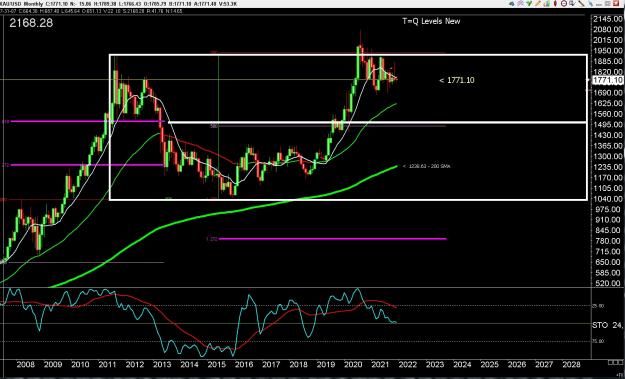Click the red square icon at the toolbar's end
The height and width of the screenshot is (379, 625).
click(x=616, y=3)
